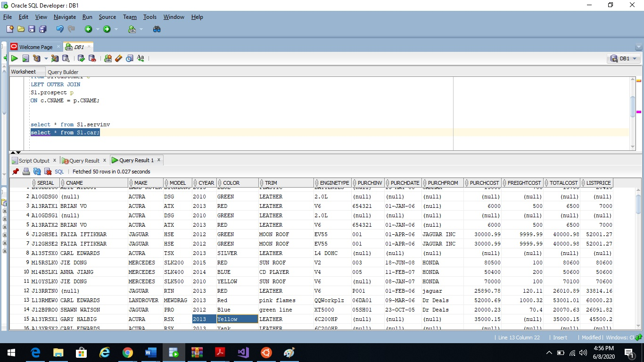The image size is (644, 362).
Task: Open the Tools menu
Action: 149,17
